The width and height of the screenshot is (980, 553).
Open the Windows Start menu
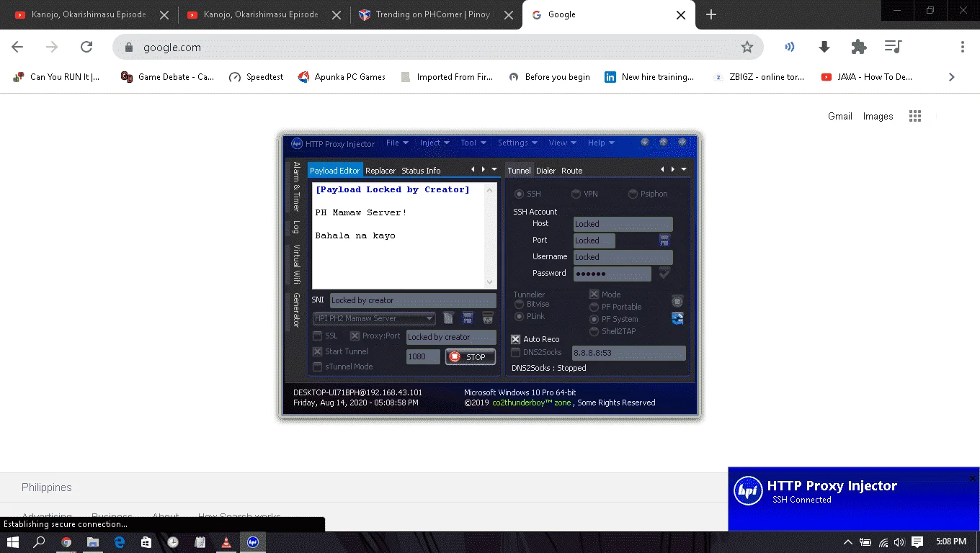pos(14,542)
